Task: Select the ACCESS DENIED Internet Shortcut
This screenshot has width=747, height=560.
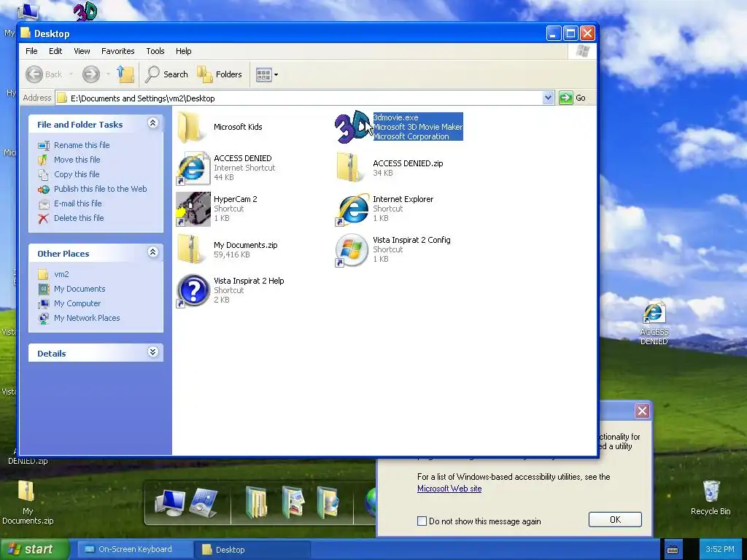Action: pyautogui.click(x=226, y=168)
